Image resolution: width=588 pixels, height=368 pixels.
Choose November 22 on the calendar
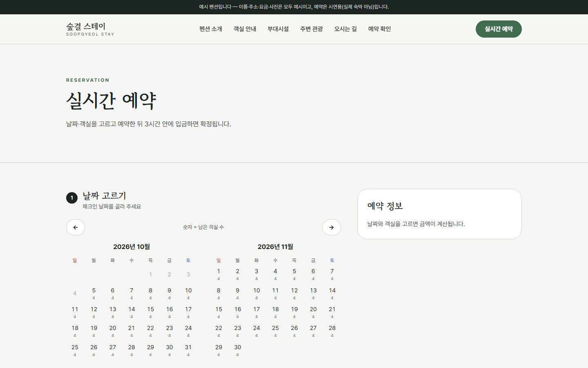[218, 331]
